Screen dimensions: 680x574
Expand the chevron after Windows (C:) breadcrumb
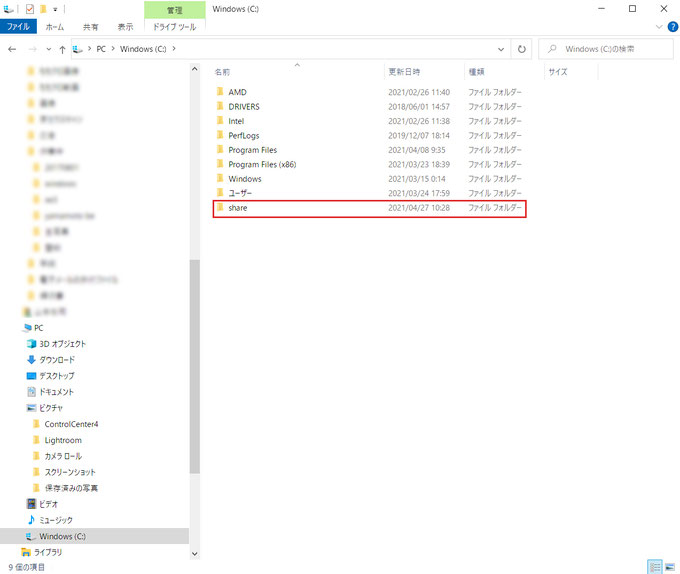pos(174,49)
